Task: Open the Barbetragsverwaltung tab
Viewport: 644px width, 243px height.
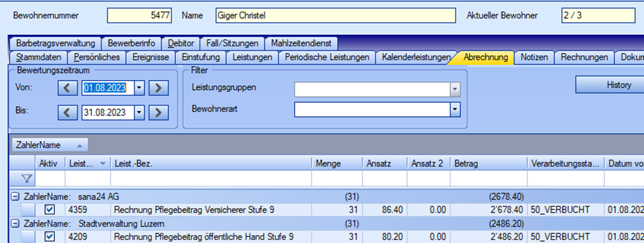Action: [55, 43]
